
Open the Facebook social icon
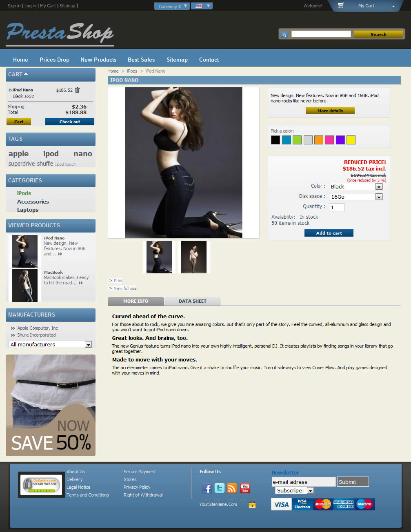coord(207,488)
